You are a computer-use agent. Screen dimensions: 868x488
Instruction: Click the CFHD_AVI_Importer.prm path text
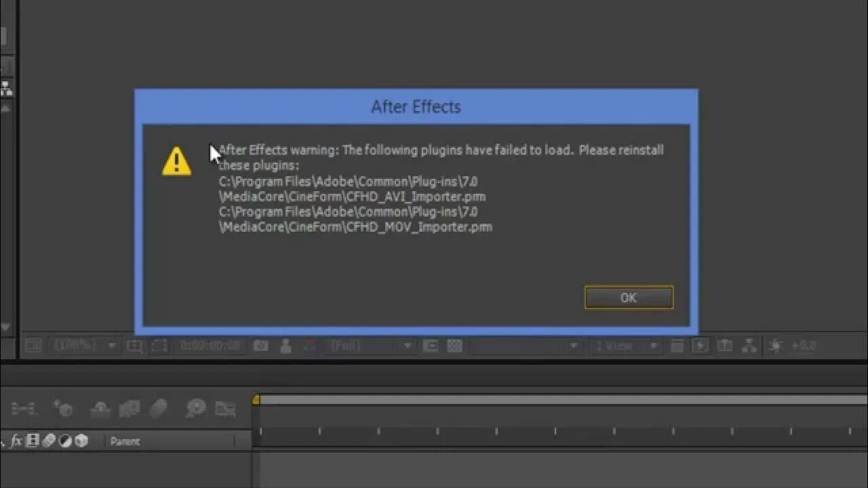352,189
